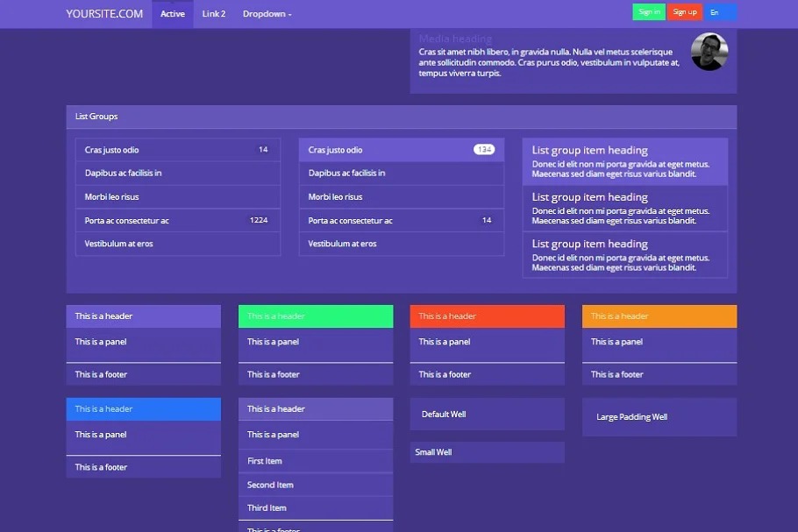
Task: Click the orange panel header
Action: [659, 316]
